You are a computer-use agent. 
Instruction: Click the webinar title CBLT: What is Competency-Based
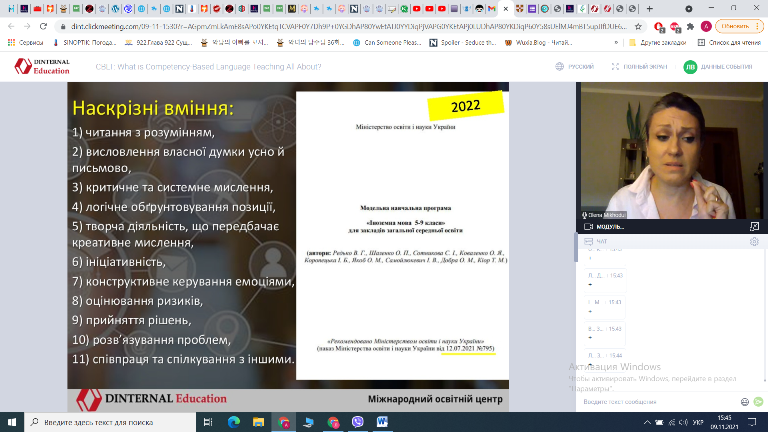click(208, 67)
